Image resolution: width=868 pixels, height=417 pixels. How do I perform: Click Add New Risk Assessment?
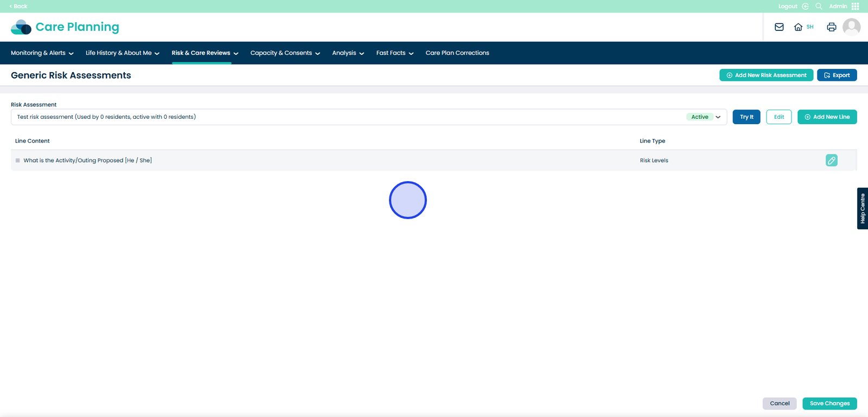766,75
